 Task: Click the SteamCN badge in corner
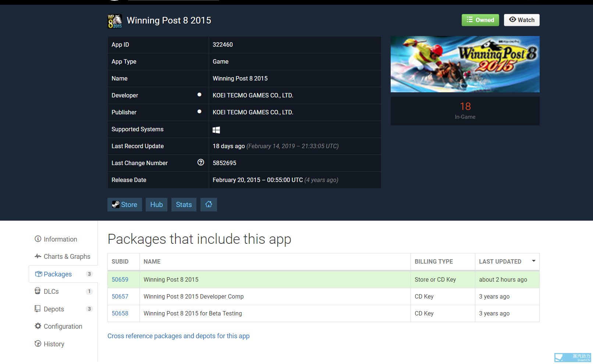[573, 357]
